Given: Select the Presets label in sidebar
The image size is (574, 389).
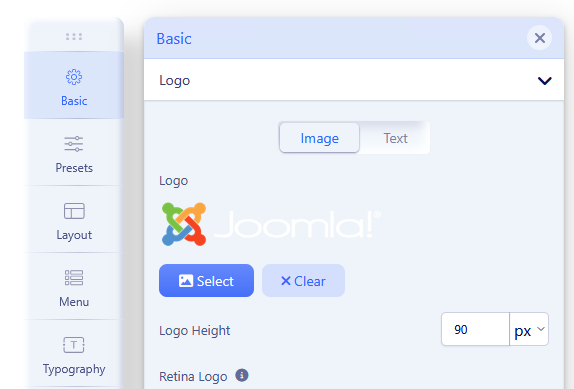Looking at the screenshot, I should pyautogui.click(x=74, y=168).
